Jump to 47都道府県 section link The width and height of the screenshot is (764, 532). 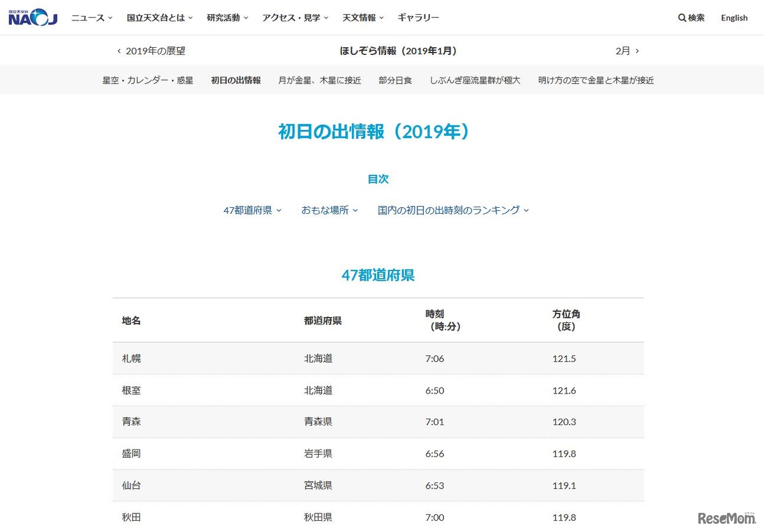pyautogui.click(x=252, y=210)
